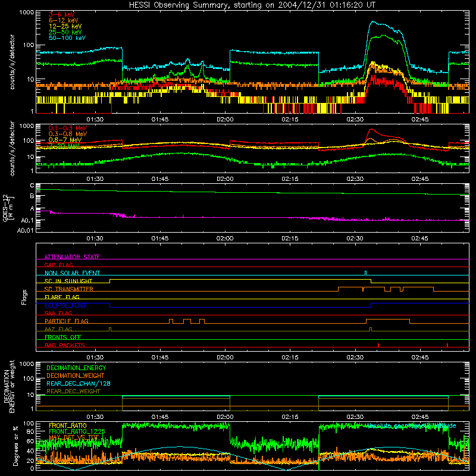Click the B class tick on GOES axis
The image size is (476, 476).
32,196
